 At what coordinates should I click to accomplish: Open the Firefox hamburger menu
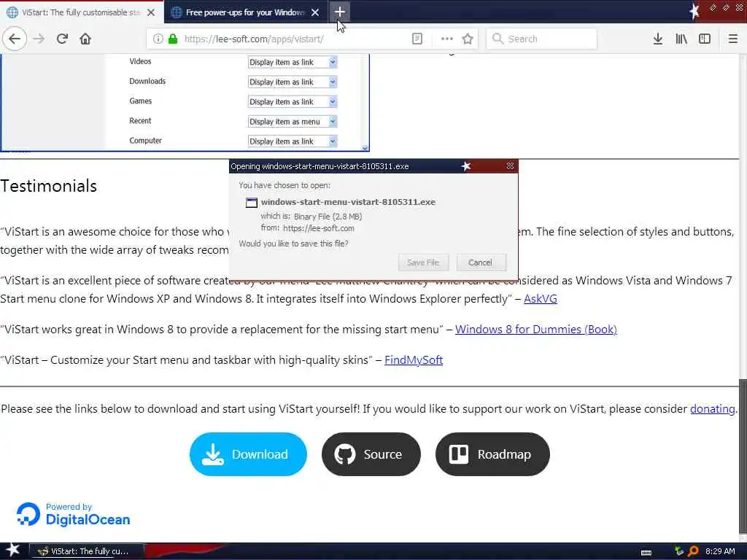[733, 39]
